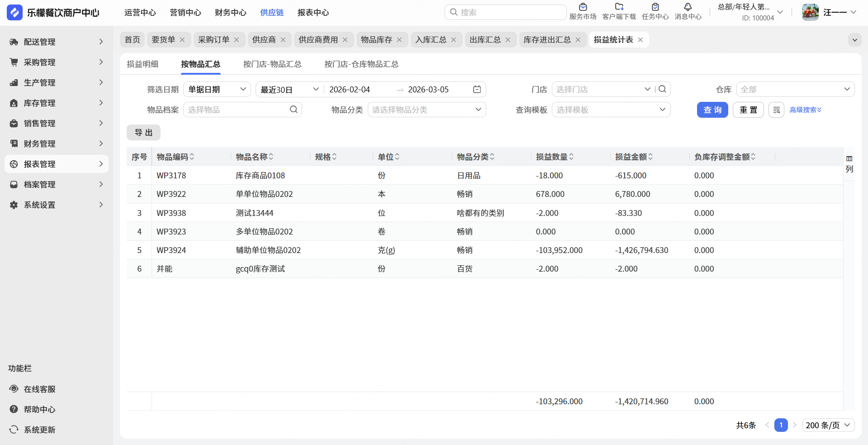Click the 物品档案 item input field
Image resolution: width=868 pixels, height=445 pixels.
pyautogui.click(x=237, y=110)
